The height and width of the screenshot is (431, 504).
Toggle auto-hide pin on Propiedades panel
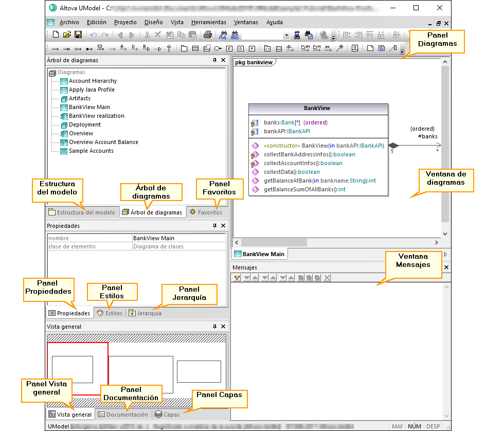click(214, 226)
